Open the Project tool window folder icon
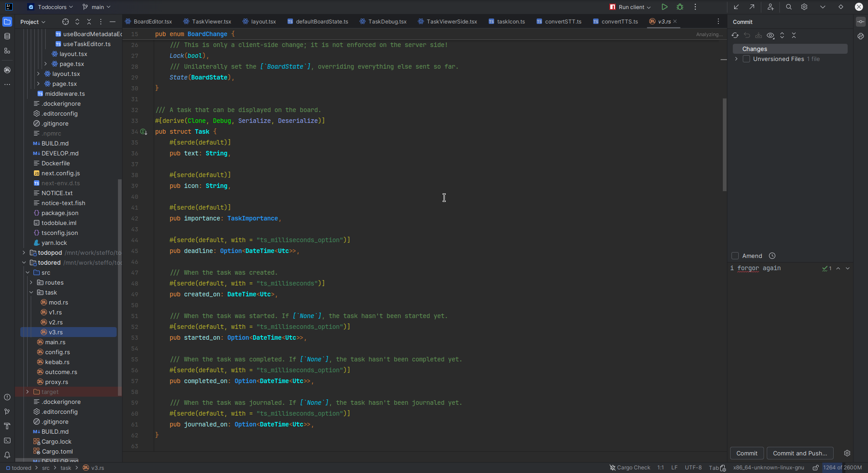Screen dimensions: 868x473 7,22
